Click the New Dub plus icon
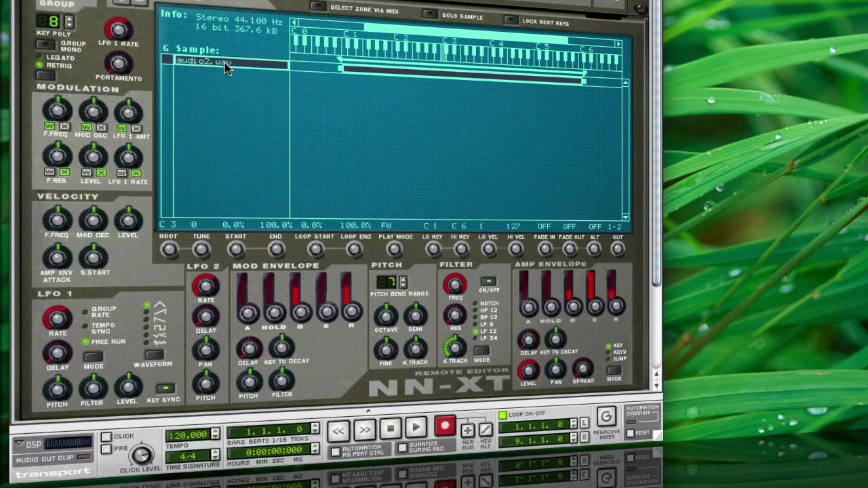This screenshot has width=868, height=488. (467, 430)
